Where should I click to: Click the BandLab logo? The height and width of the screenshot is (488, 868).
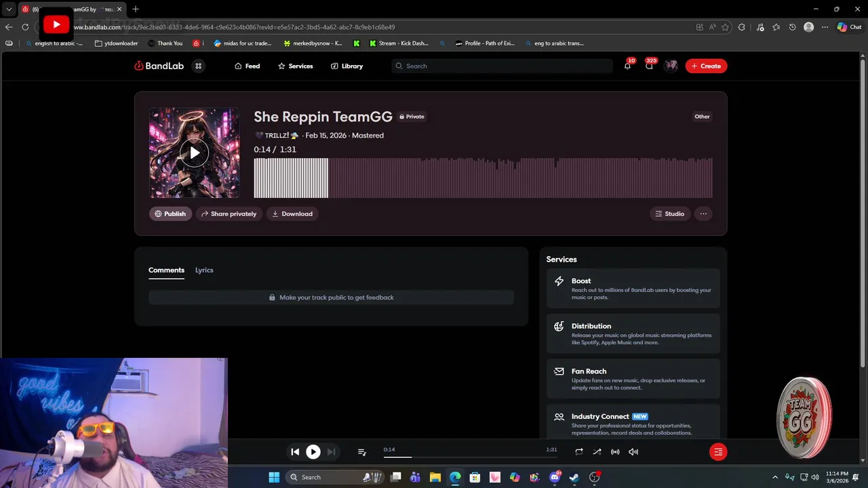tap(159, 66)
